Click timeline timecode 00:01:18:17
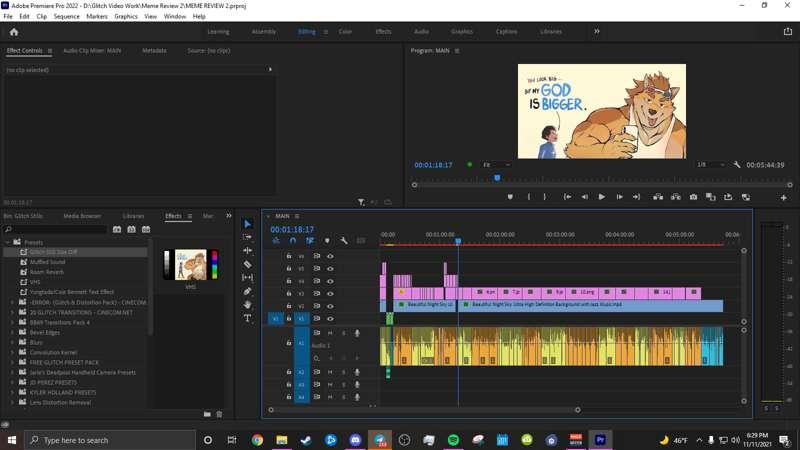 [292, 230]
